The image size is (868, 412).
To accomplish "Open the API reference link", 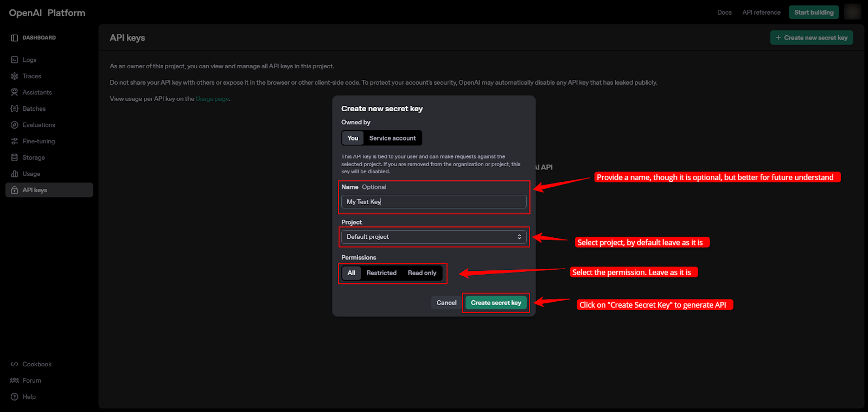I will (x=761, y=12).
